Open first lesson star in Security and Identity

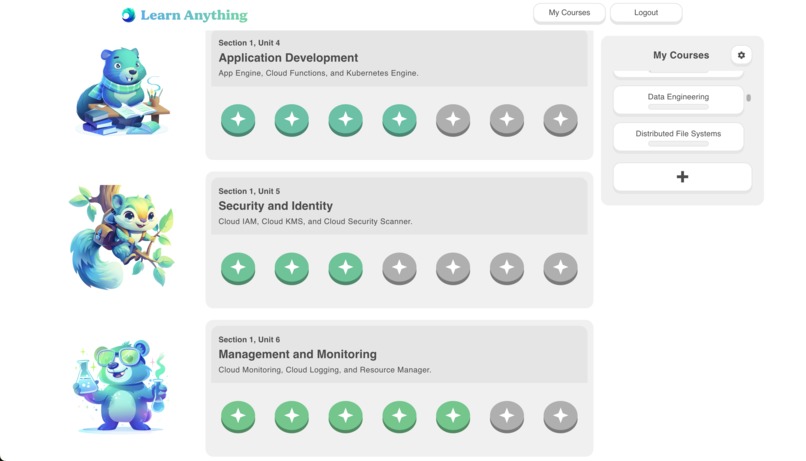point(238,268)
